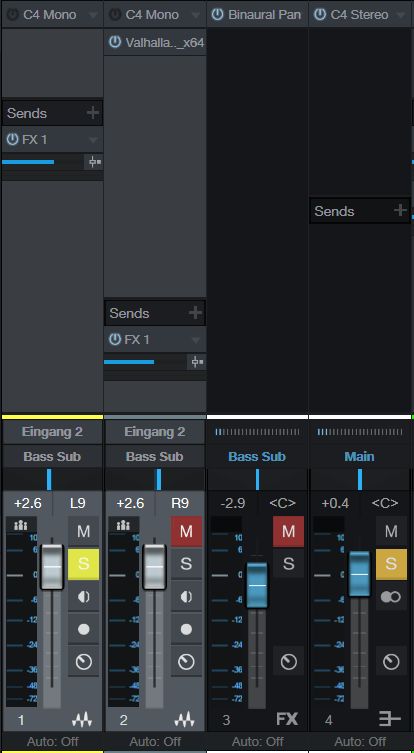Add a send on channel 4 Main
414x753 pixels.
[400, 210]
